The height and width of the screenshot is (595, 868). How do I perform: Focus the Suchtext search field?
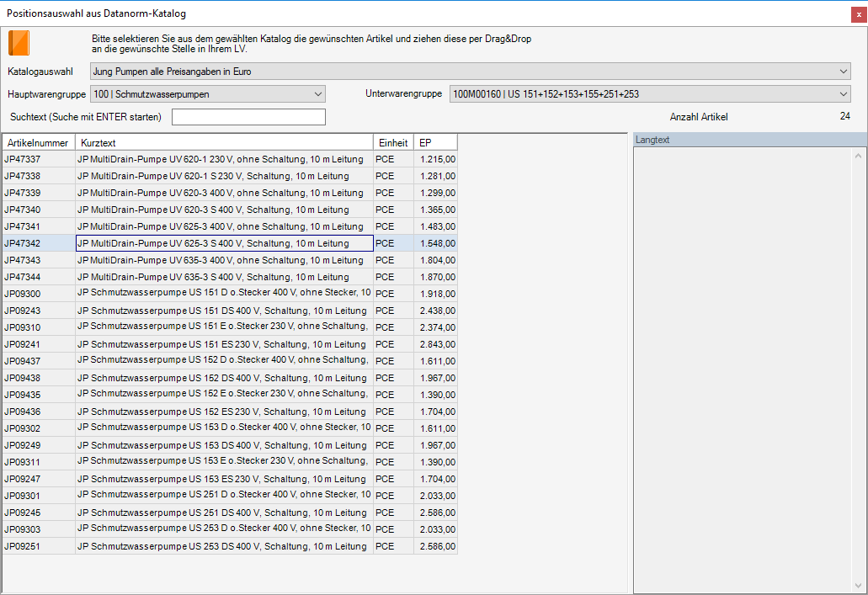pyautogui.click(x=248, y=117)
